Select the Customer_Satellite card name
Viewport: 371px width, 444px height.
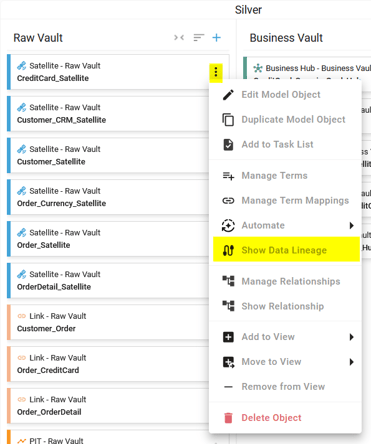(51, 162)
